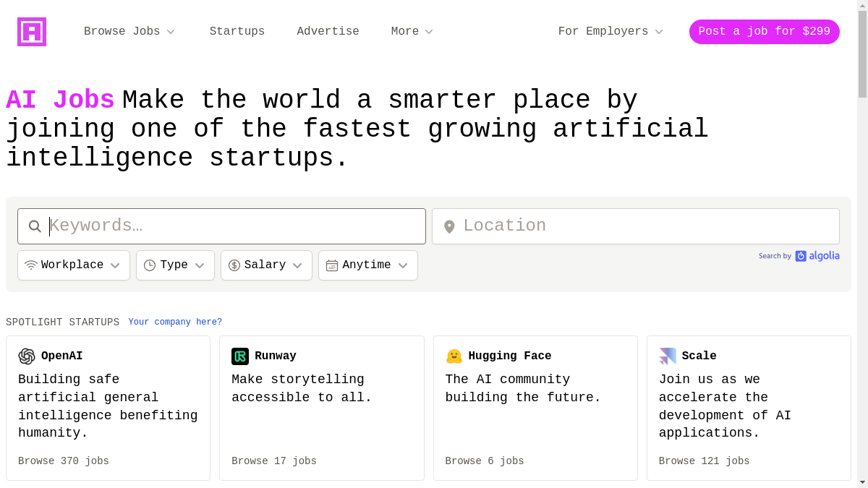Screen dimensions: 868x488
Task: Click Post a job for $299 button
Action: coord(764,32)
